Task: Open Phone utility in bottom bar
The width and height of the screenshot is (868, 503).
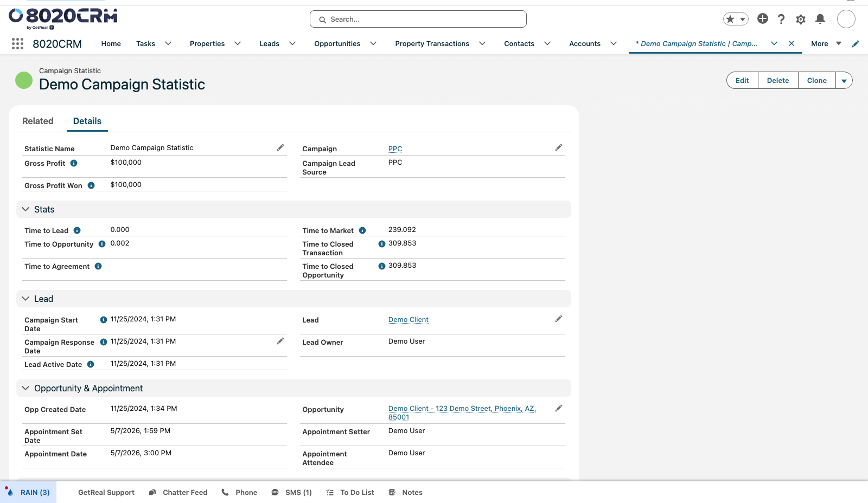Action: tap(239, 492)
